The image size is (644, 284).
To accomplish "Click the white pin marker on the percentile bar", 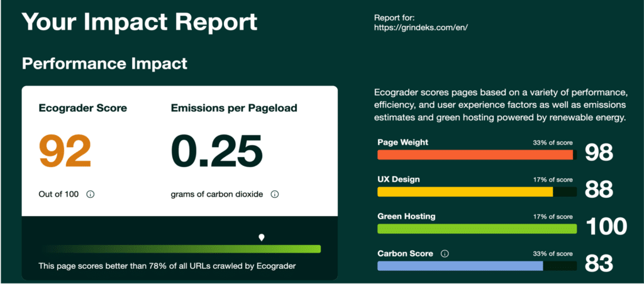I will pos(262,237).
